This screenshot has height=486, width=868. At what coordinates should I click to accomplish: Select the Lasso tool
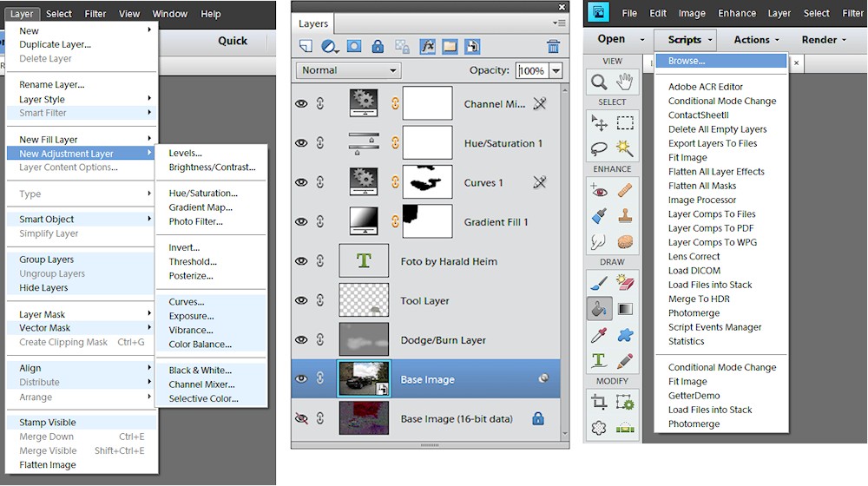click(x=599, y=148)
